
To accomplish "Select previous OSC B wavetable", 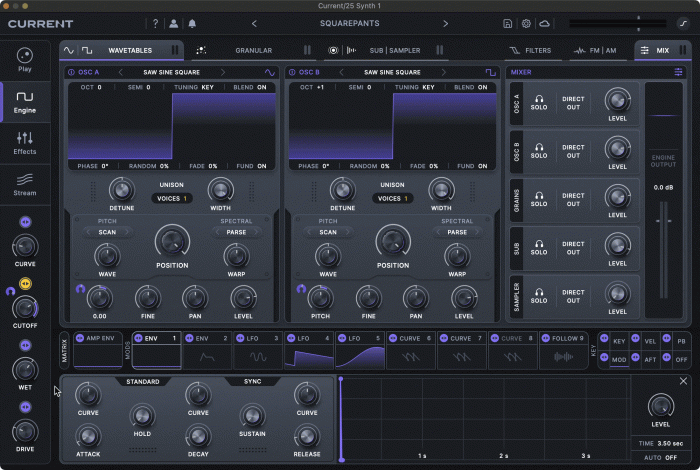I will (x=342, y=72).
